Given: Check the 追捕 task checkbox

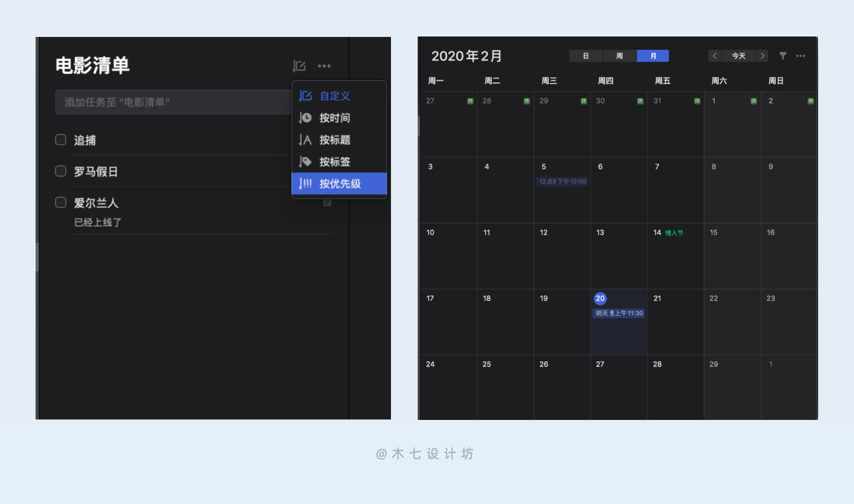Looking at the screenshot, I should click(x=61, y=140).
